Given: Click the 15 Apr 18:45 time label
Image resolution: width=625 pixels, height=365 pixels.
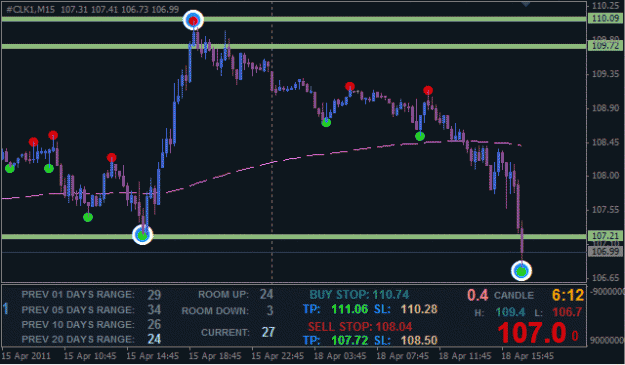Looking at the screenshot, I should tap(215, 355).
